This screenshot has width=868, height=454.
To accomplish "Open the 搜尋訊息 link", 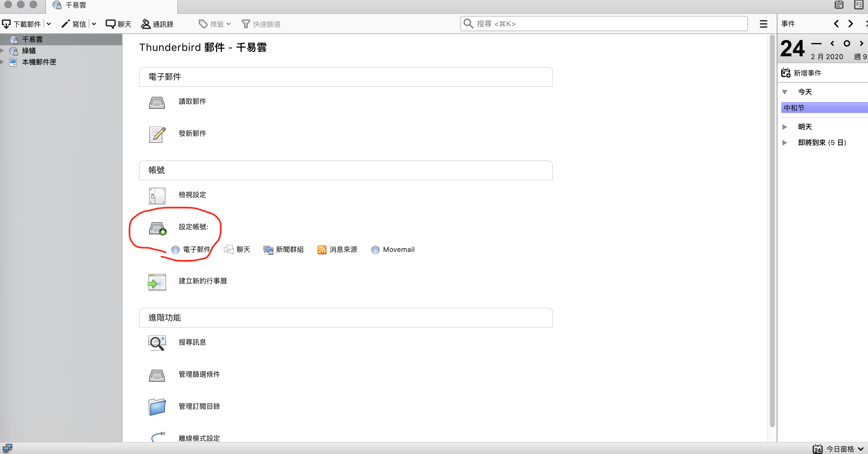I will [x=192, y=342].
